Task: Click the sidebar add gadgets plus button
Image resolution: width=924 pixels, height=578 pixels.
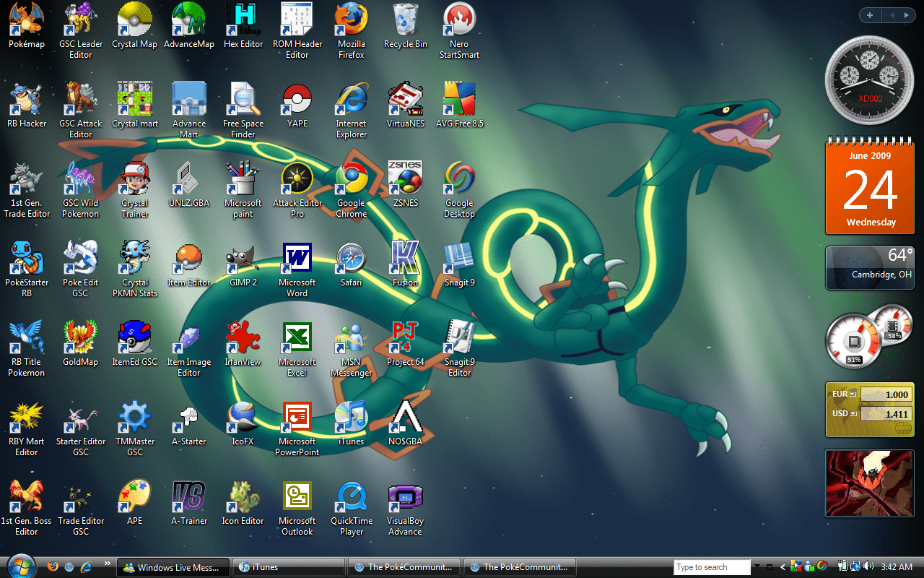Action: pyautogui.click(x=870, y=15)
